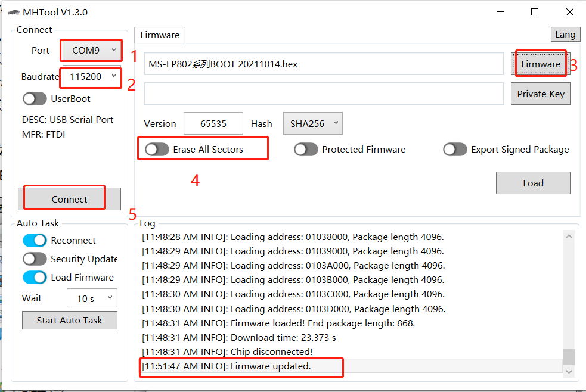The width and height of the screenshot is (586, 392).
Task: Turn off Load Firmware auto task switch
Action: 35,278
